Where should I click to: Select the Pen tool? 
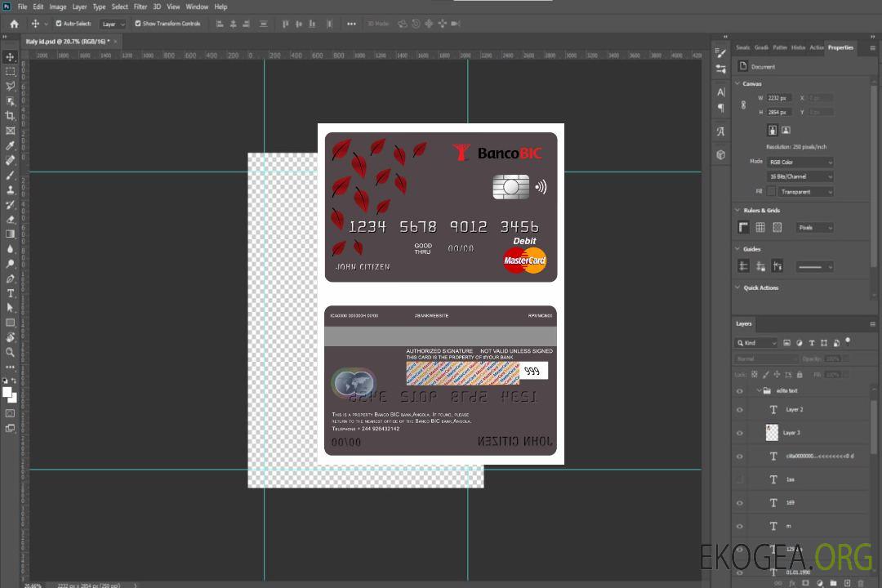pyautogui.click(x=10, y=278)
